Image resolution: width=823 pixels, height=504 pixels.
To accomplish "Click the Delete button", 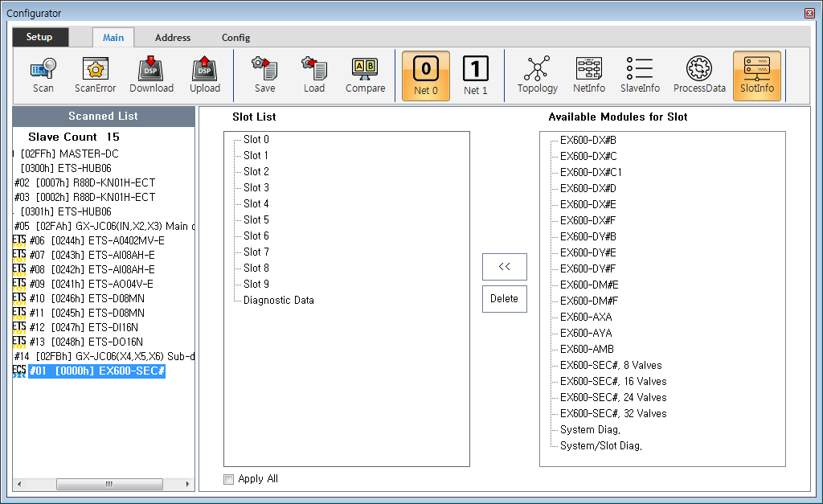I will tap(505, 298).
